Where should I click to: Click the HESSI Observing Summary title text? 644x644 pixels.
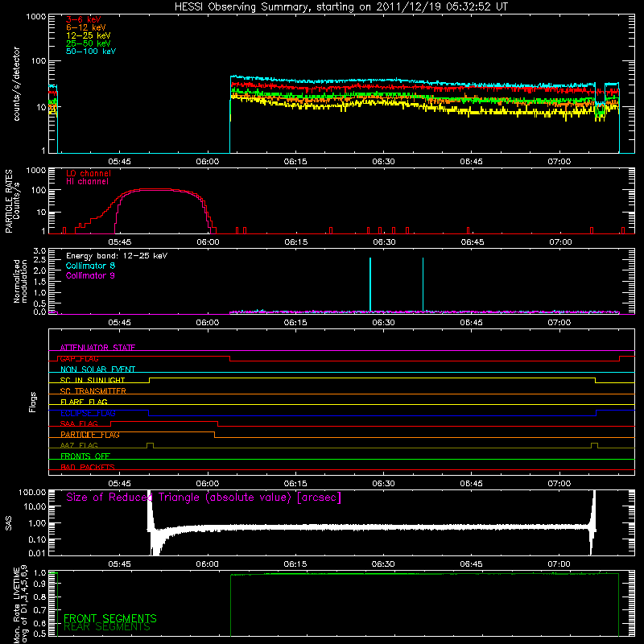click(x=341, y=7)
